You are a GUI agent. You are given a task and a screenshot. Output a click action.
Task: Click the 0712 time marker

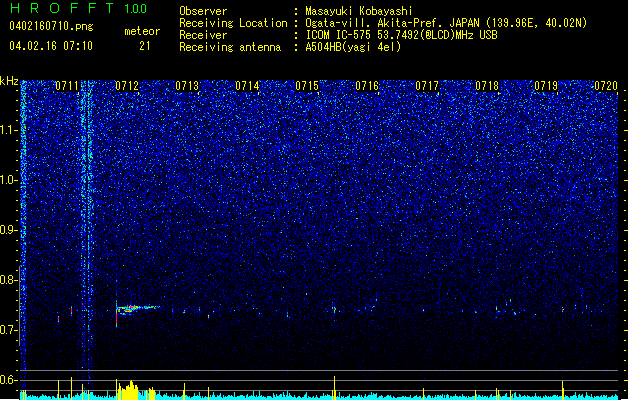pyautogui.click(x=127, y=86)
